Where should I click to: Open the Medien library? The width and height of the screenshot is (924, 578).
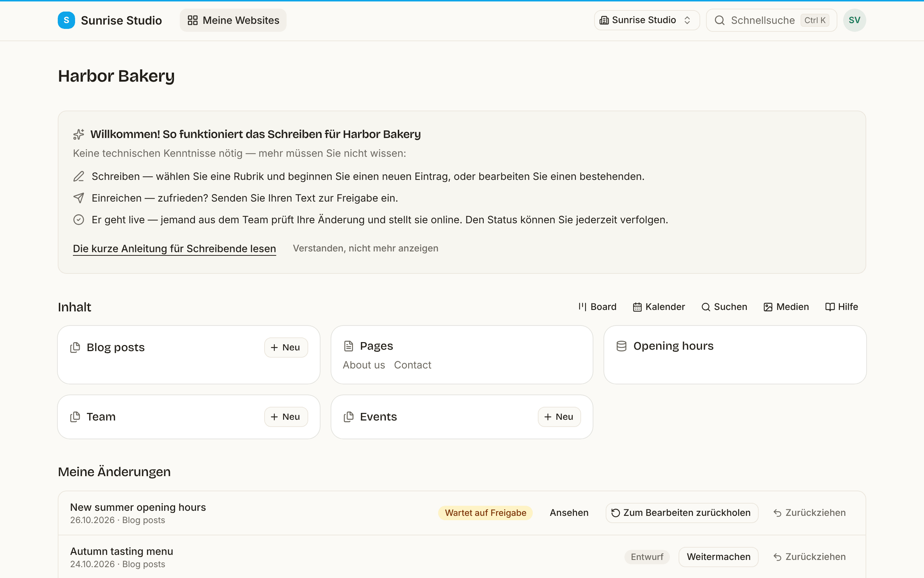(786, 307)
